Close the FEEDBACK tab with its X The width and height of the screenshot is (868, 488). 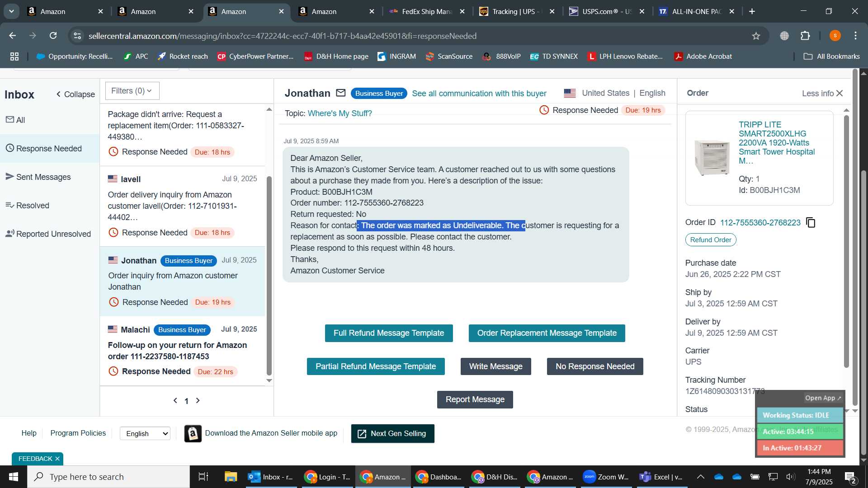[57, 459]
